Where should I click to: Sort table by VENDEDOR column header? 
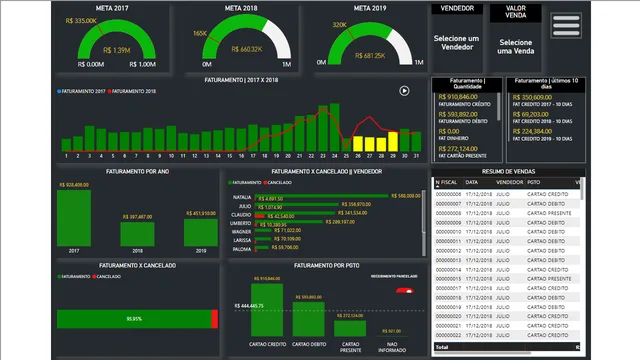pyautogui.click(x=509, y=182)
